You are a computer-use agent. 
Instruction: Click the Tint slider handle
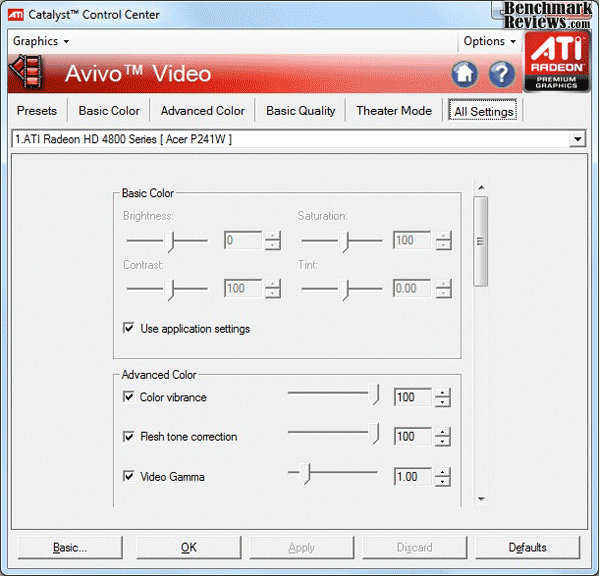coord(344,290)
